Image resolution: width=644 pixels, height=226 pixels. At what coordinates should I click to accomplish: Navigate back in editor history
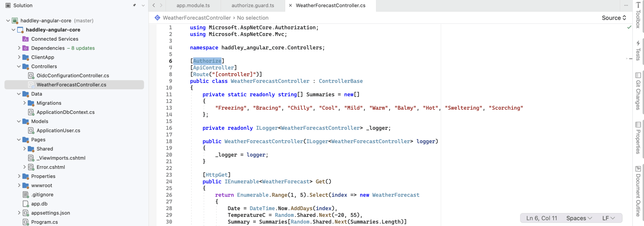(154, 5)
